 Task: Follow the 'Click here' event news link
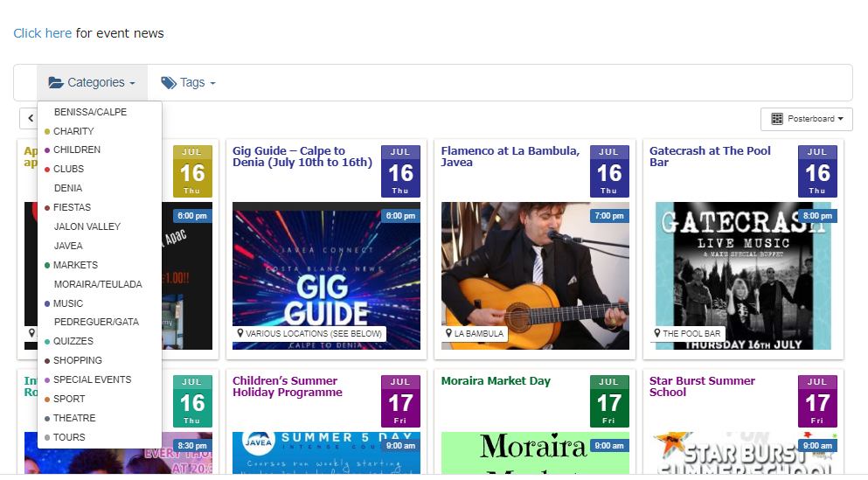click(x=43, y=33)
